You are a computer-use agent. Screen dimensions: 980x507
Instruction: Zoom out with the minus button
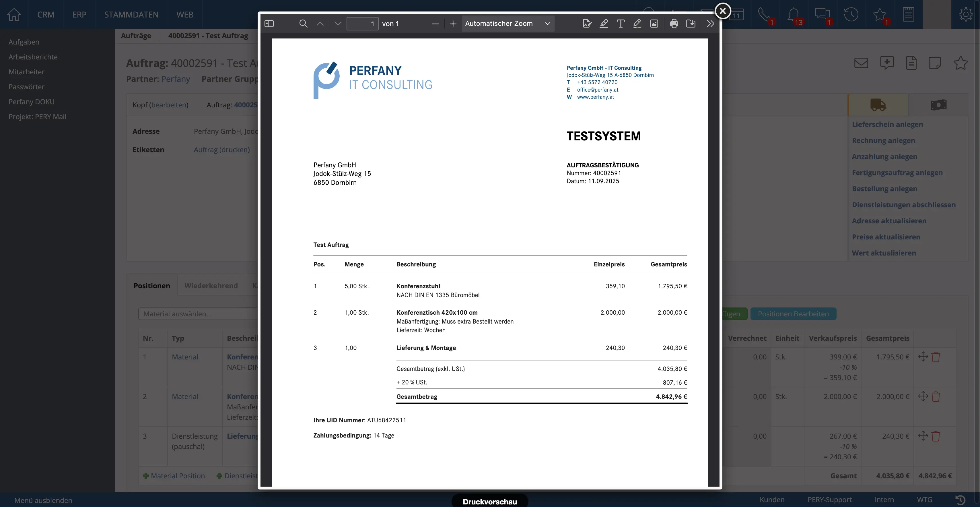435,24
